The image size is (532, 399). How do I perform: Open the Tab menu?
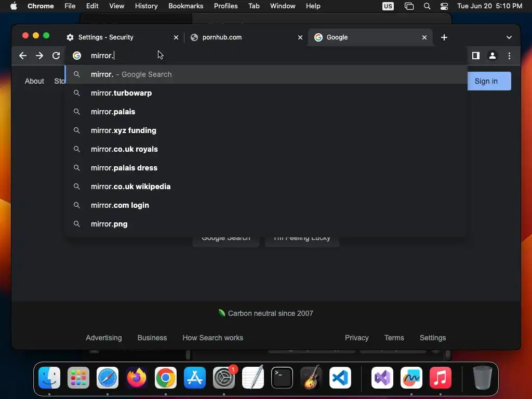tap(254, 6)
